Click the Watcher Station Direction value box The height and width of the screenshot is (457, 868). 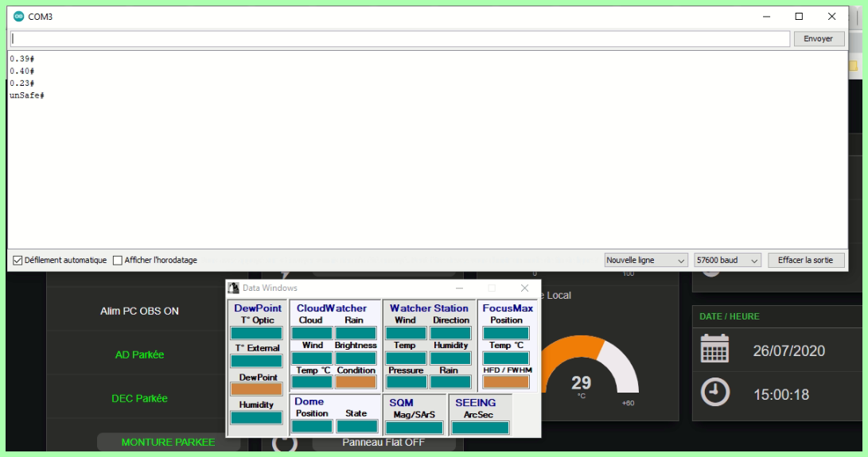click(x=450, y=333)
